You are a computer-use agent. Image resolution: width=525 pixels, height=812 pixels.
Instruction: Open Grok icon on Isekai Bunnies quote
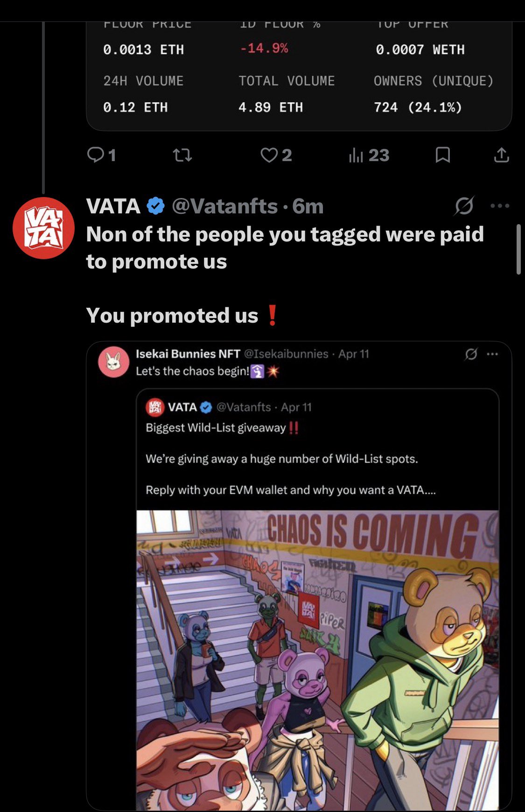(x=471, y=354)
